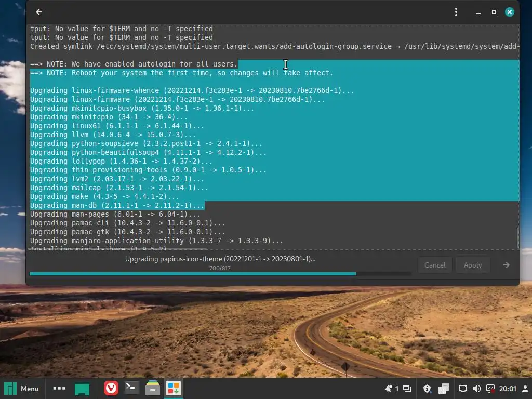Click the line "Upgrading linux-firmware (20221214"
The image size is (532, 399).
tap(177, 99)
